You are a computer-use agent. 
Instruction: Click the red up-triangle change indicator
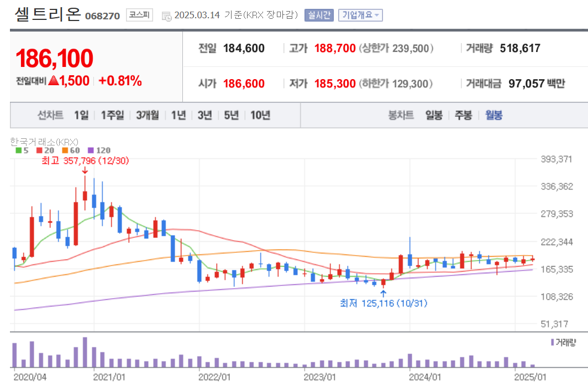point(54,80)
